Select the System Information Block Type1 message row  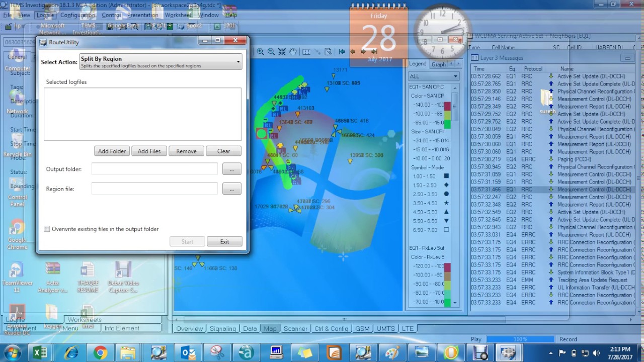point(553,272)
